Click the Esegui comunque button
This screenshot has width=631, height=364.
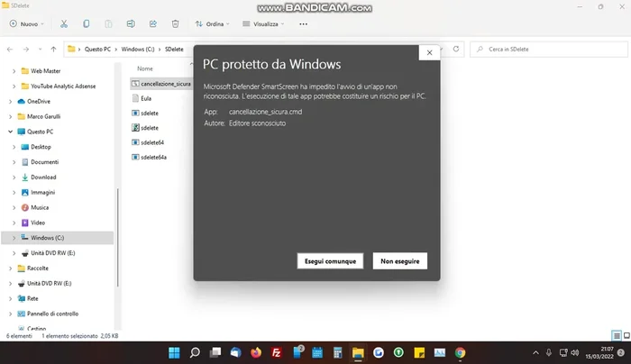330,261
